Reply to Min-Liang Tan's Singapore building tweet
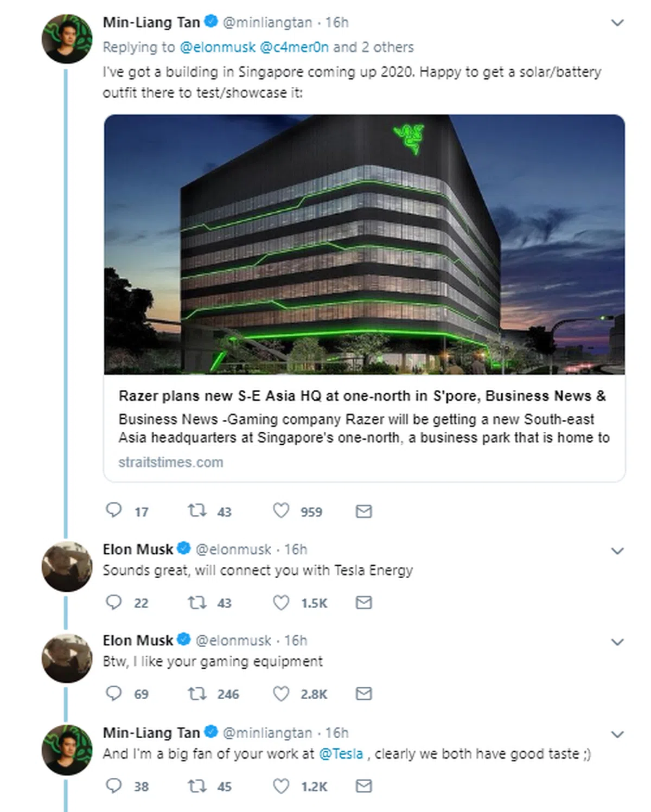The width and height of the screenshot is (651, 812). coord(113,510)
